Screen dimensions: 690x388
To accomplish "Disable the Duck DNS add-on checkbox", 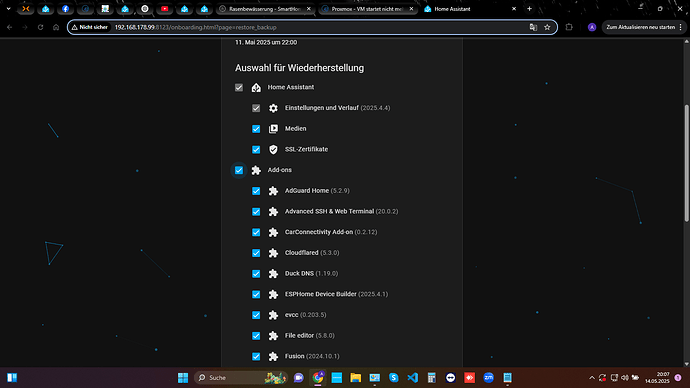I will pyautogui.click(x=256, y=274).
